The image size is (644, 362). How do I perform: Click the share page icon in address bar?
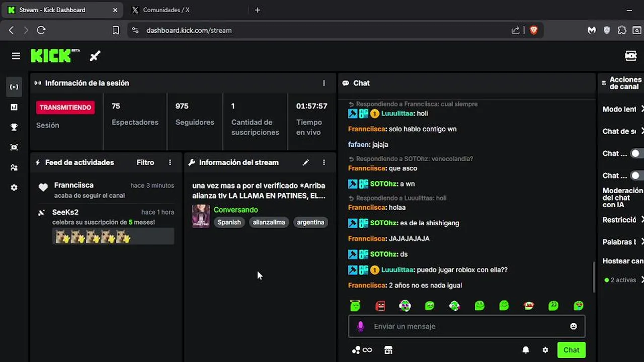tap(516, 30)
